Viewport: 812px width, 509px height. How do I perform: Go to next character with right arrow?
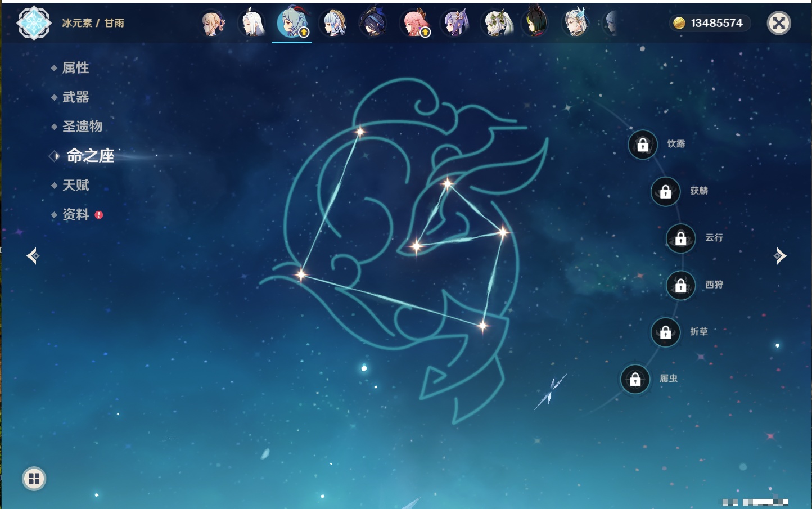tap(780, 256)
